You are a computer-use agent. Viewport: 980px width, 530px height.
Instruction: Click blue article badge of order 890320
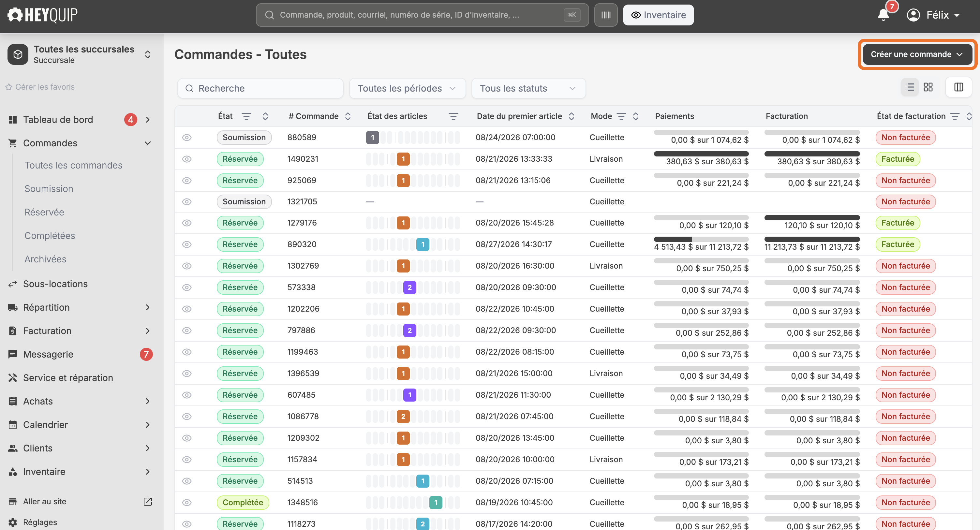click(422, 244)
